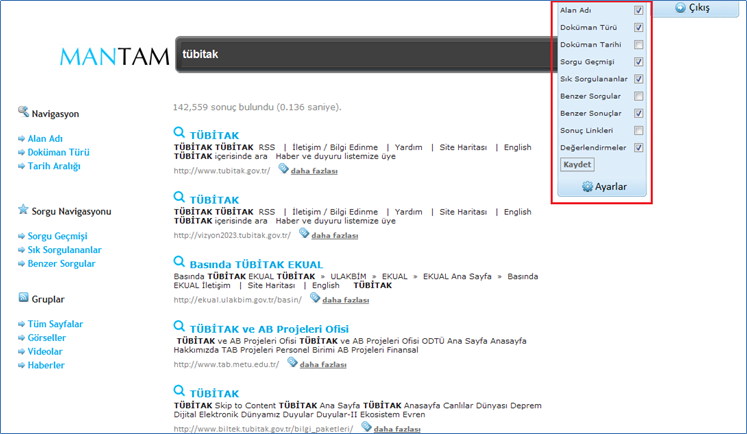747x434 pixels.
Task: Click daha fazlası after vizyon2023.tubitak.gov.tr
Action: [335, 236]
